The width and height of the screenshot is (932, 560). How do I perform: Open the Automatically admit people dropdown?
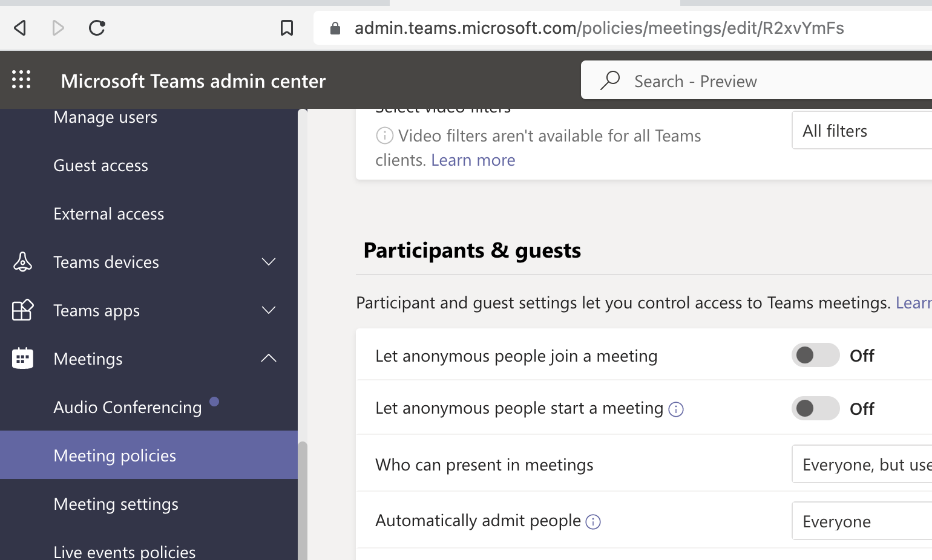pos(862,521)
